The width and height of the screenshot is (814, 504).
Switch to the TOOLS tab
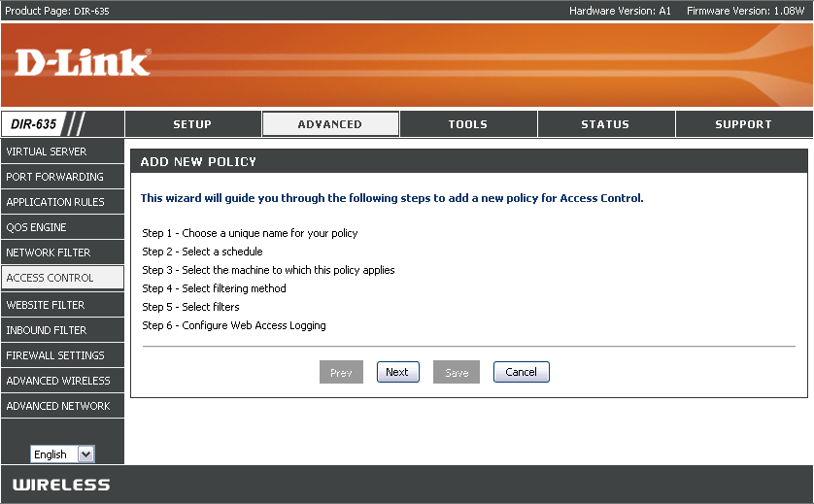click(468, 124)
